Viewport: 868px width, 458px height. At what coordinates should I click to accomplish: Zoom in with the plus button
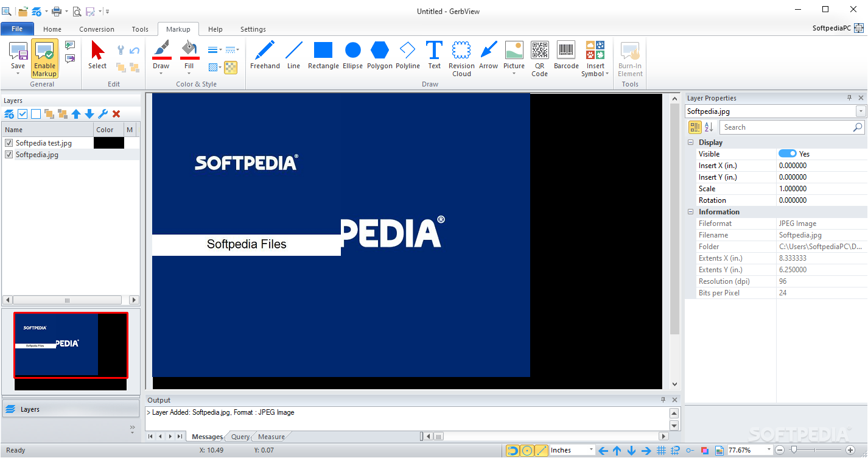[x=850, y=451]
